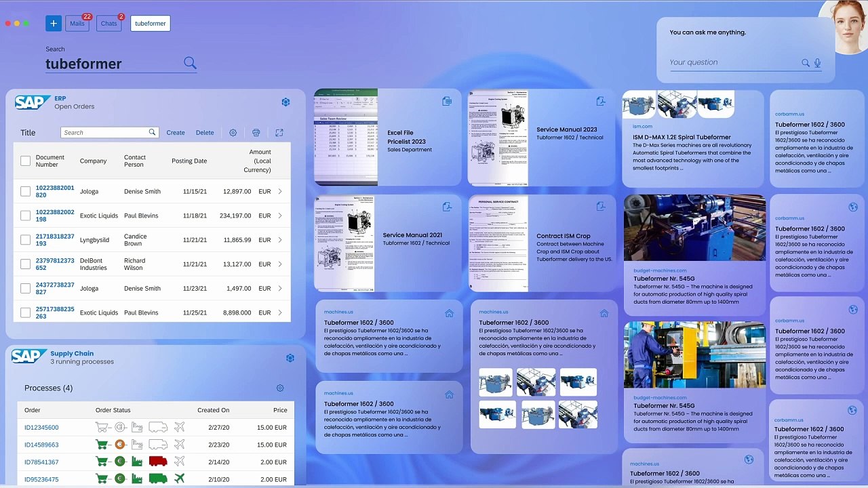Expand the Exotic Liquids 8,898.000 row chevron
This screenshot has height=488, width=868.
[280, 313]
